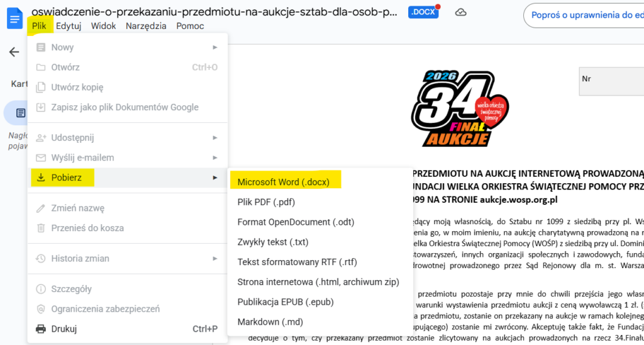
Task: Open the Narzędzia menu
Action: (x=146, y=26)
